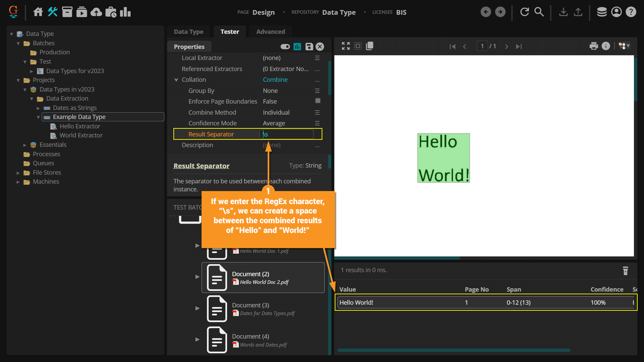Click the Stats bar chart icon
Screen dimensions: 644x362
(125, 12)
